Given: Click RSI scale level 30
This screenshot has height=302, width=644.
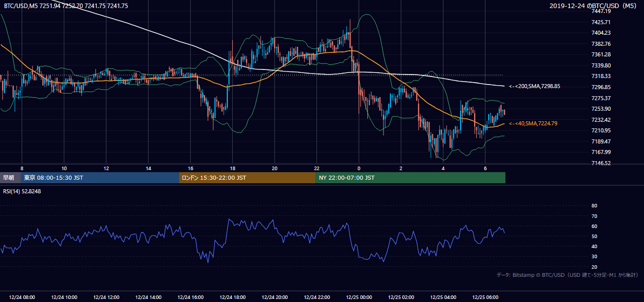Looking at the screenshot, I should tap(594, 257).
